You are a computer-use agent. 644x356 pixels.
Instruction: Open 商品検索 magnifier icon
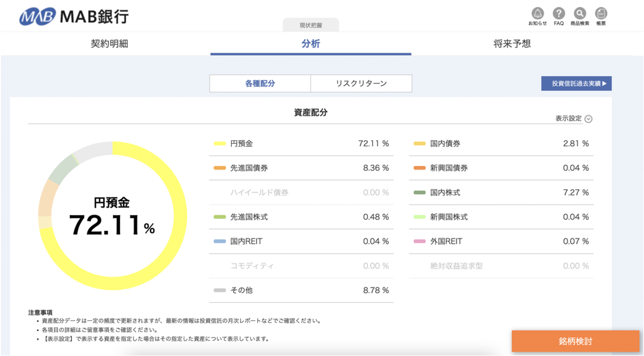[x=579, y=14]
